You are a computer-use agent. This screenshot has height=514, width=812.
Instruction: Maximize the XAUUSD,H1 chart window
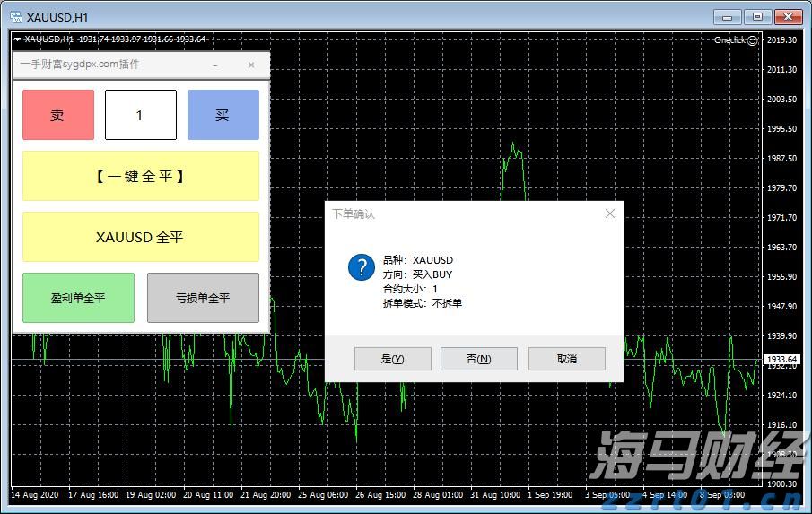pos(758,16)
